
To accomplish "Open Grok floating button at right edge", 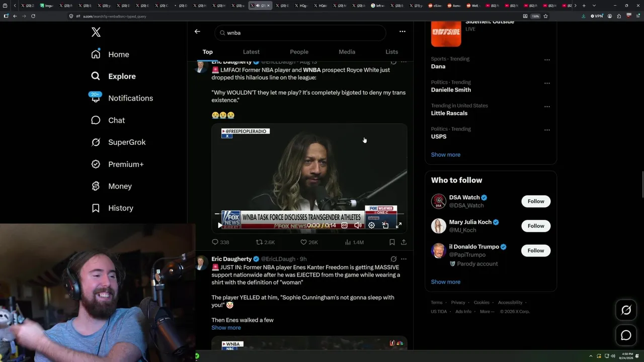I will click(626, 310).
